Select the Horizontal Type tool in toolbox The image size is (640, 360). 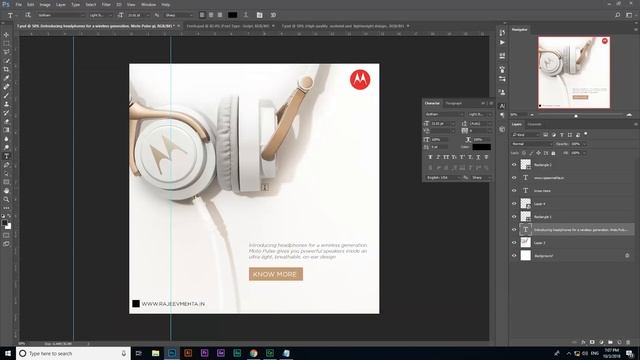pos(6,156)
